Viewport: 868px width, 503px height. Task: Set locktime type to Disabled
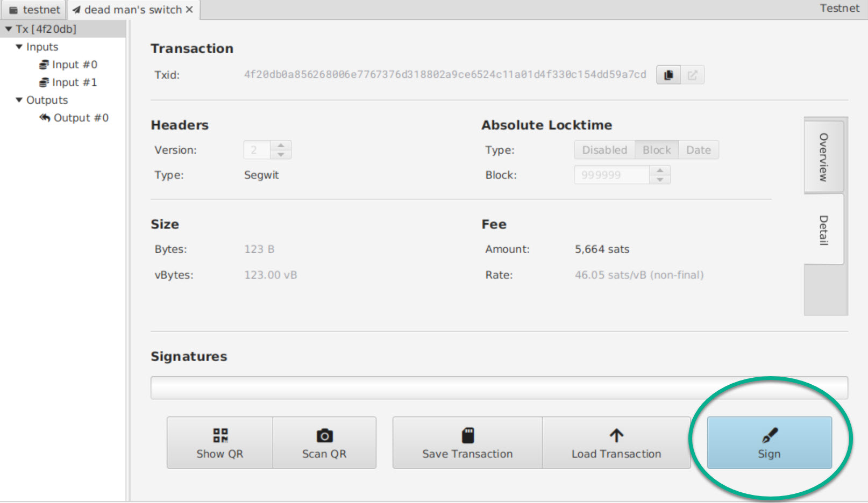(604, 150)
